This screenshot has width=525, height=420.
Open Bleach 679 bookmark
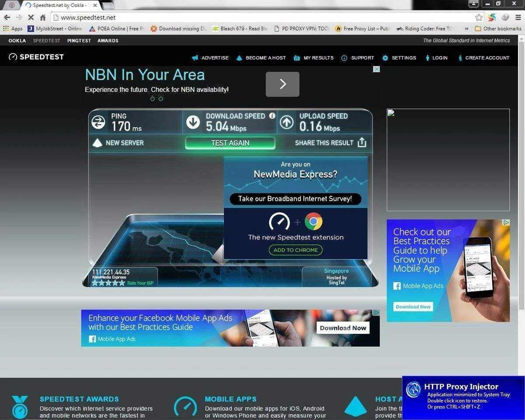click(x=240, y=29)
